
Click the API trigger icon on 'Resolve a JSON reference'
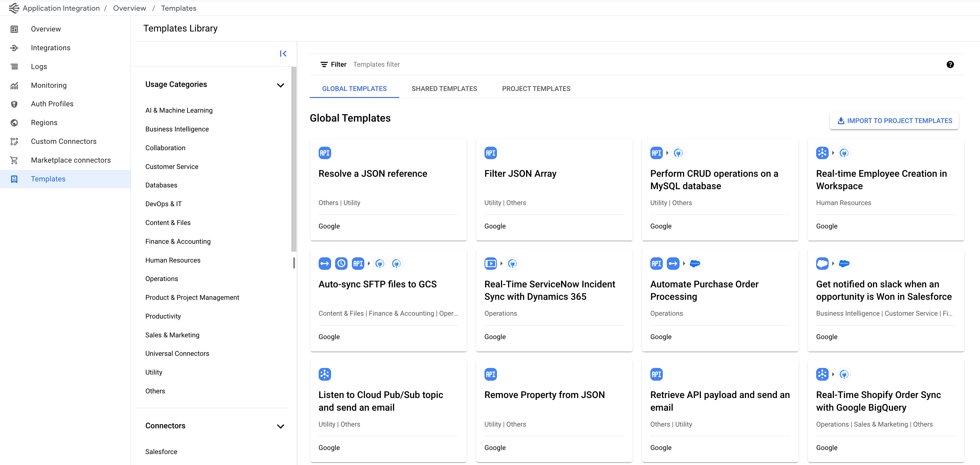325,152
